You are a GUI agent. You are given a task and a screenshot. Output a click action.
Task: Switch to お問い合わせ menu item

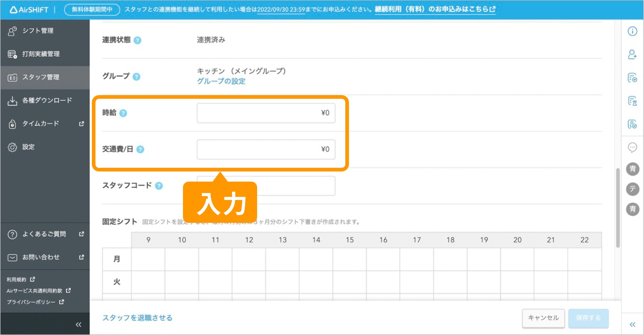(x=40, y=257)
